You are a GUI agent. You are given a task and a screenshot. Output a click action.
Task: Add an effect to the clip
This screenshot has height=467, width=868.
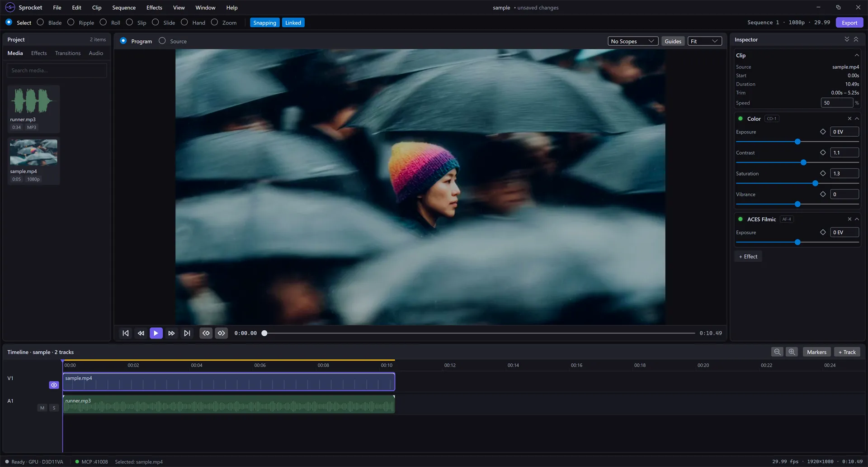[748, 257]
